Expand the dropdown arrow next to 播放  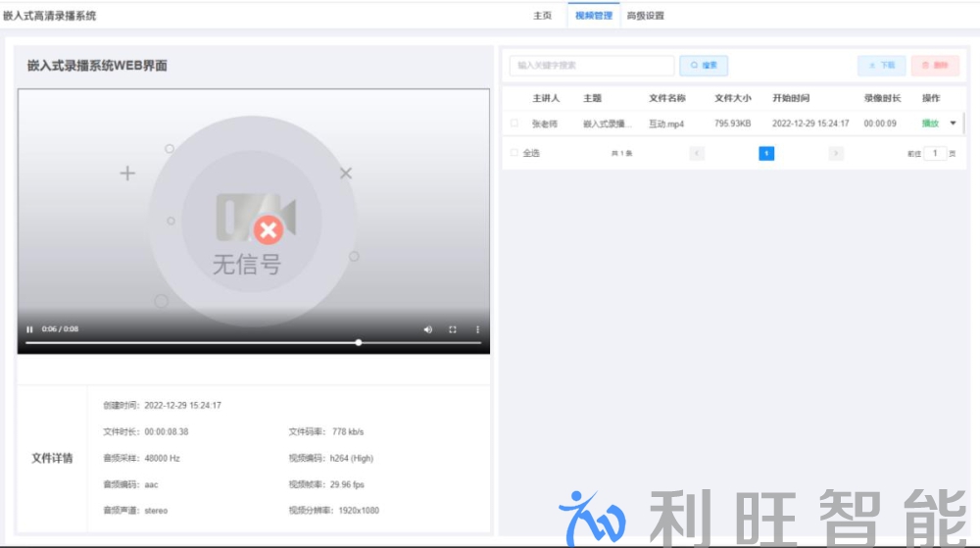(x=954, y=124)
